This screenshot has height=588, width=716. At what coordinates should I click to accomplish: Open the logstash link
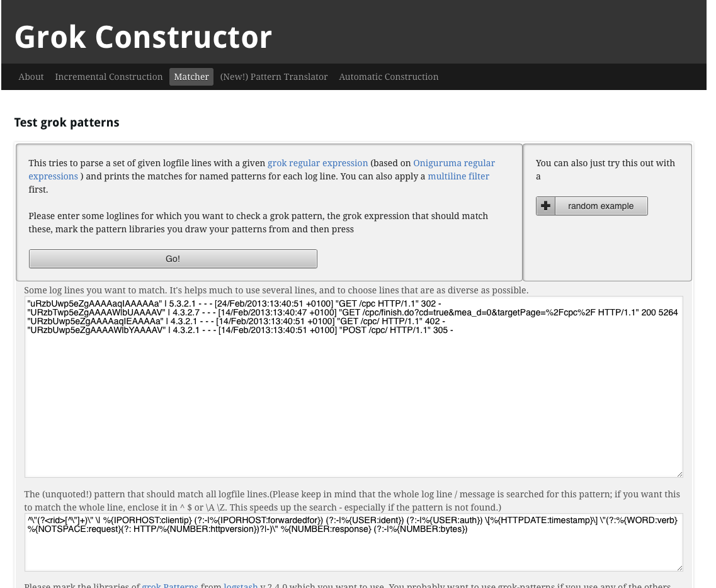(241, 585)
